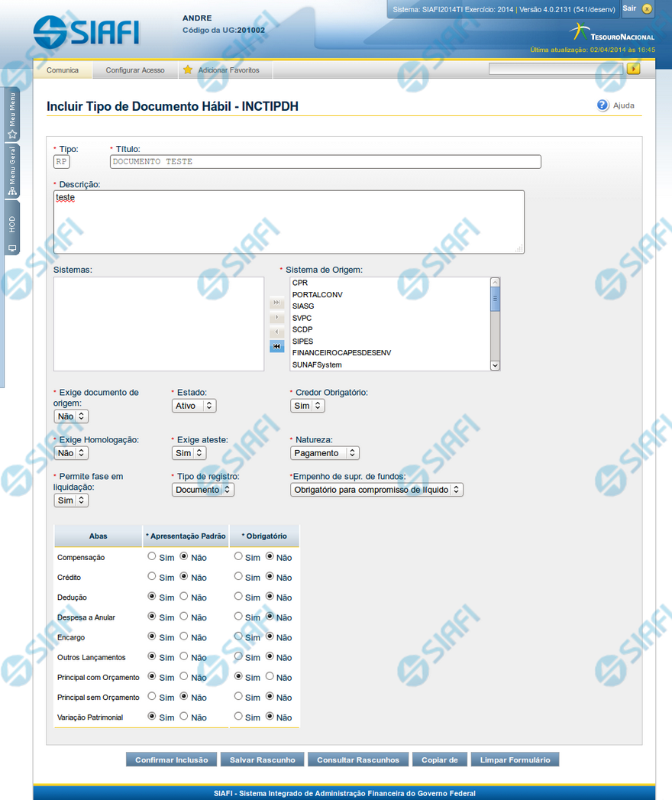Open the Natureza dropdown showing Pagamento
This screenshot has width=672, height=800.
coord(325,453)
